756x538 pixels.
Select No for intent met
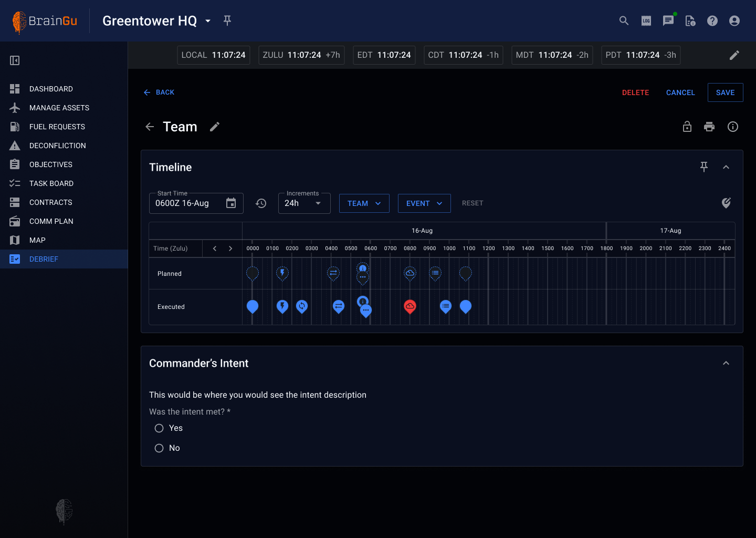(x=159, y=448)
